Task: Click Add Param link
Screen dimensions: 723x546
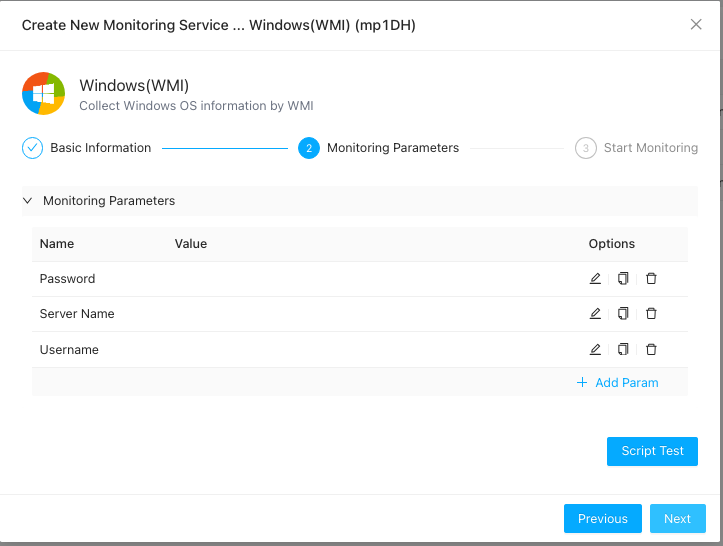Action: click(x=617, y=383)
